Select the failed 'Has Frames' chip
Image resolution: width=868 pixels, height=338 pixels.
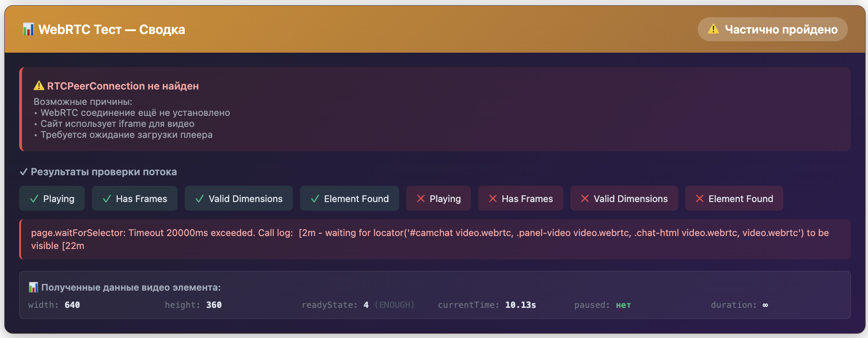[520, 199]
